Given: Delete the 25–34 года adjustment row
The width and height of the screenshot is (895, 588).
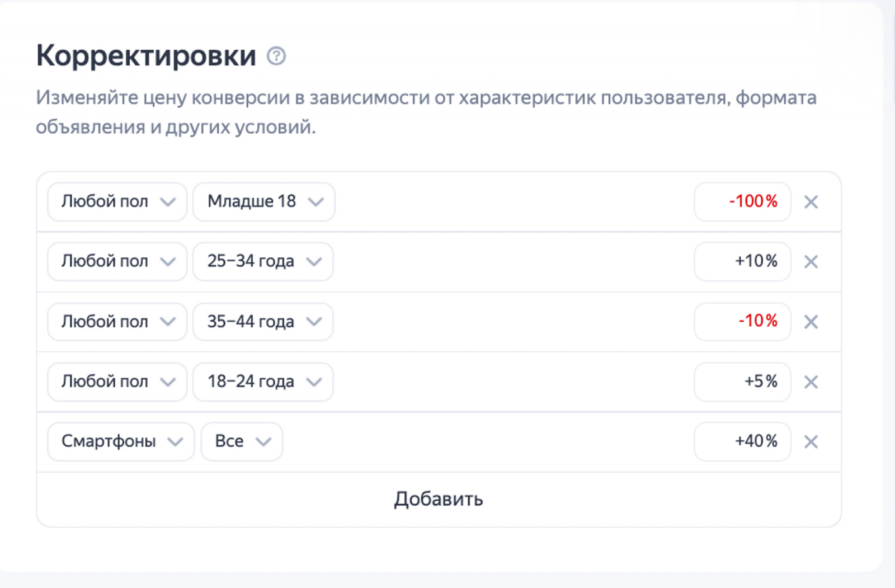Looking at the screenshot, I should pos(811,262).
